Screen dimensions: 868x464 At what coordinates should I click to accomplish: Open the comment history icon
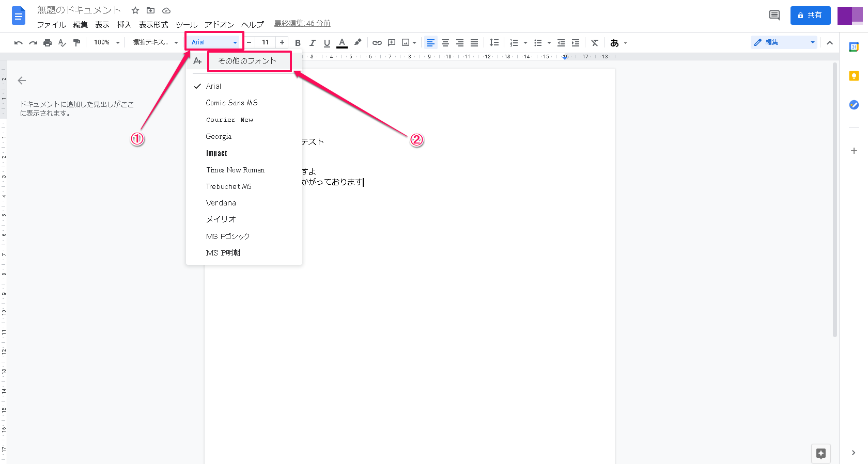pyautogui.click(x=774, y=15)
